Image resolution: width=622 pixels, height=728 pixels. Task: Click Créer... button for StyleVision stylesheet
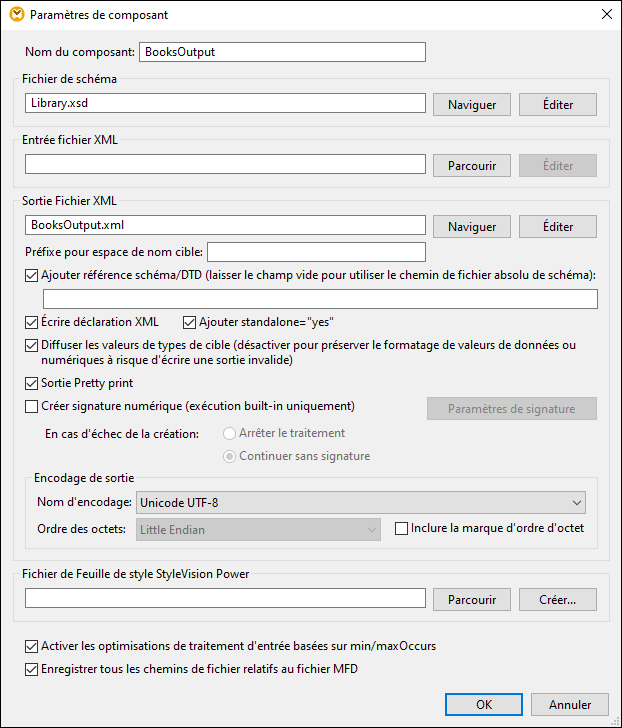point(558,600)
